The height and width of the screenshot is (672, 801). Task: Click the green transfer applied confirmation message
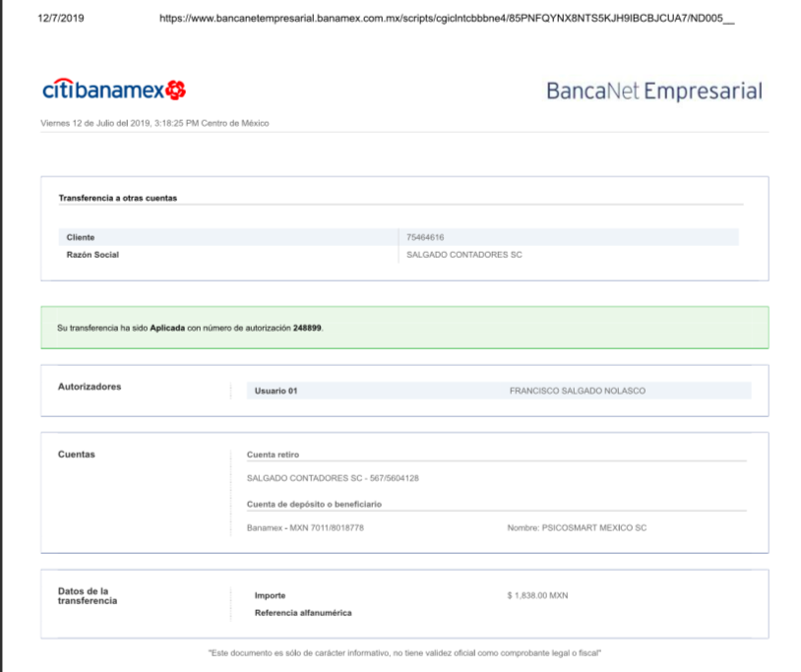tap(404, 328)
